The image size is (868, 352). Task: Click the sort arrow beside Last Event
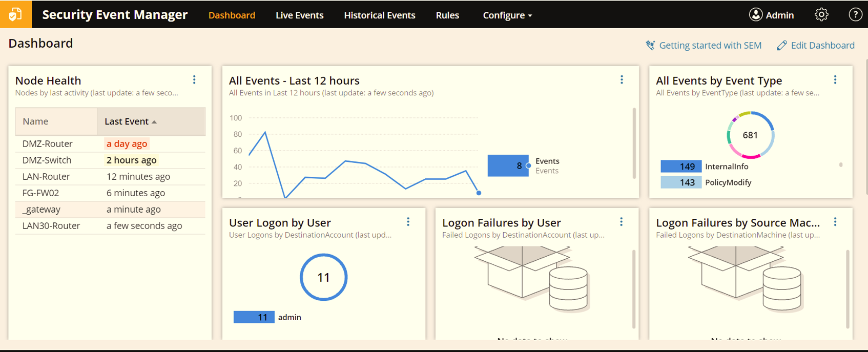point(154,122)
